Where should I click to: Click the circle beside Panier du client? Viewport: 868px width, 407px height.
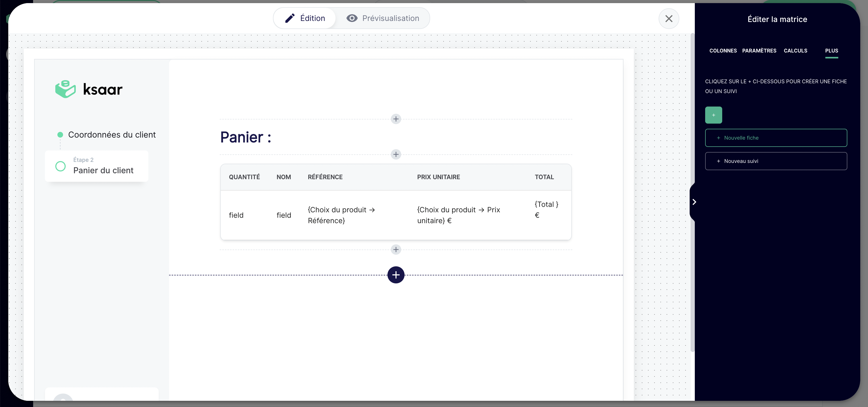[x=60, y=166]
